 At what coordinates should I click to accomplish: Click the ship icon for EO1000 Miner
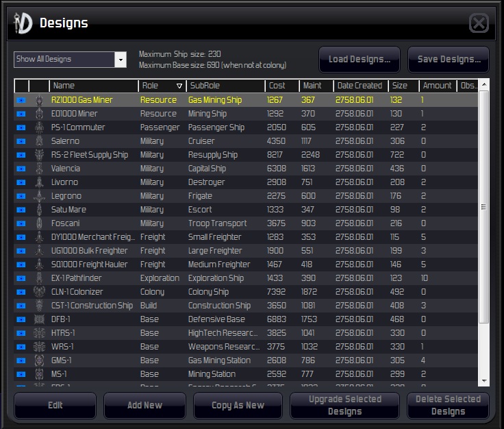[39, 114]
